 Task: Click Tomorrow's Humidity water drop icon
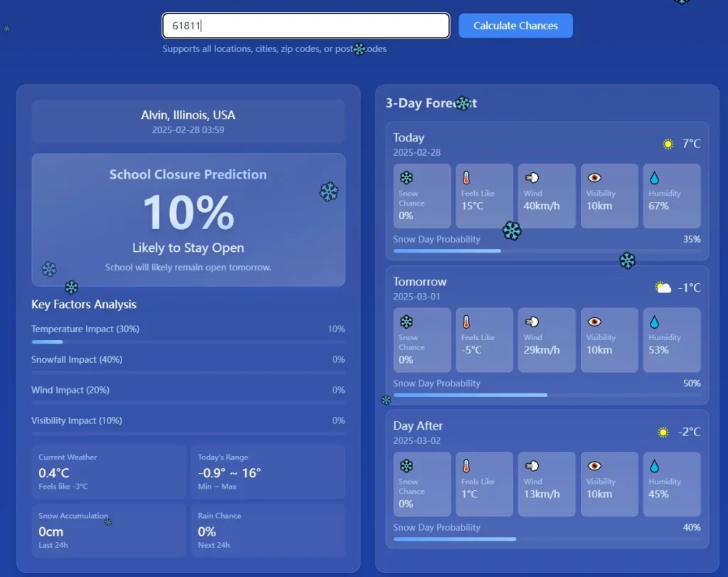click(x=655, y=322)
